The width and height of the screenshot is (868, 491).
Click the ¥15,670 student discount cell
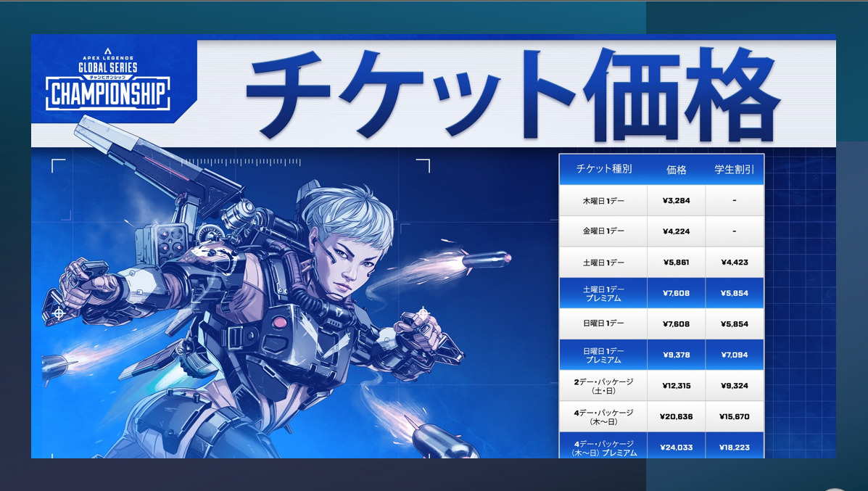(734, 417)
